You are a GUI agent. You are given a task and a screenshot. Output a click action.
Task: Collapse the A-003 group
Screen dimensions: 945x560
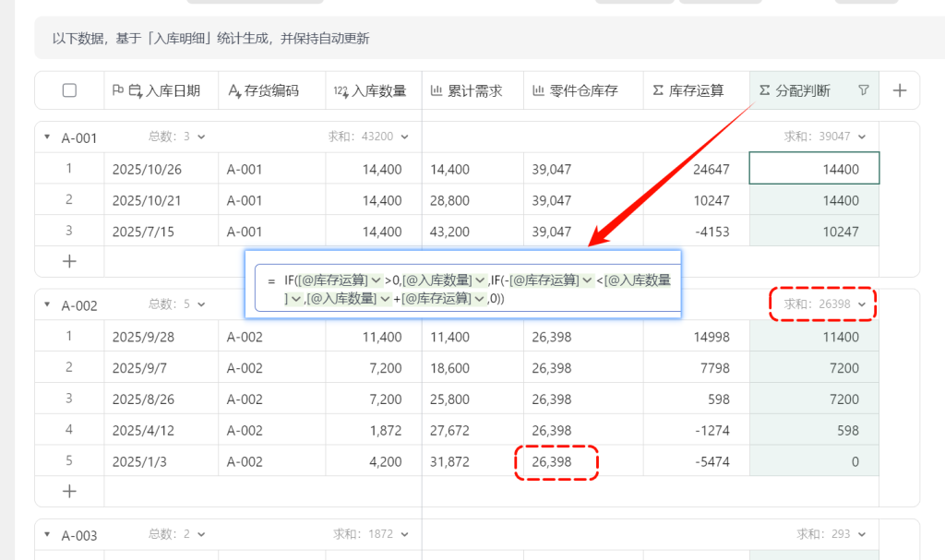(x=47, y=535)
